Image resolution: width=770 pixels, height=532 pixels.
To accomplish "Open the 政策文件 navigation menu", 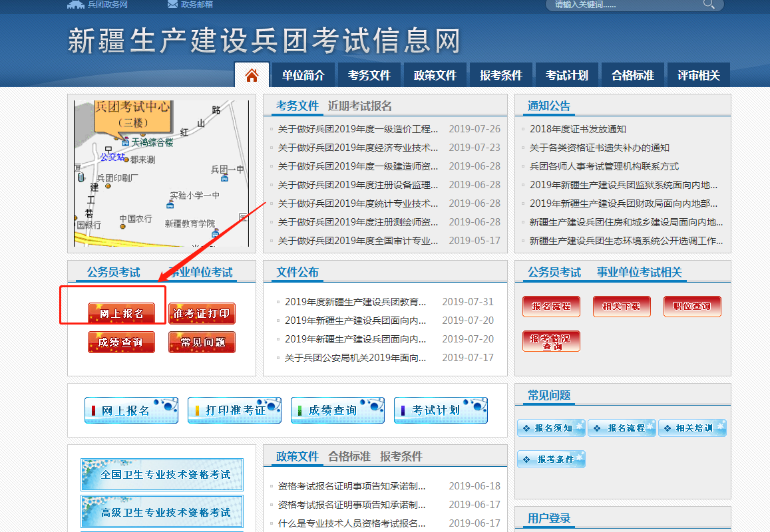I will 435,75.
